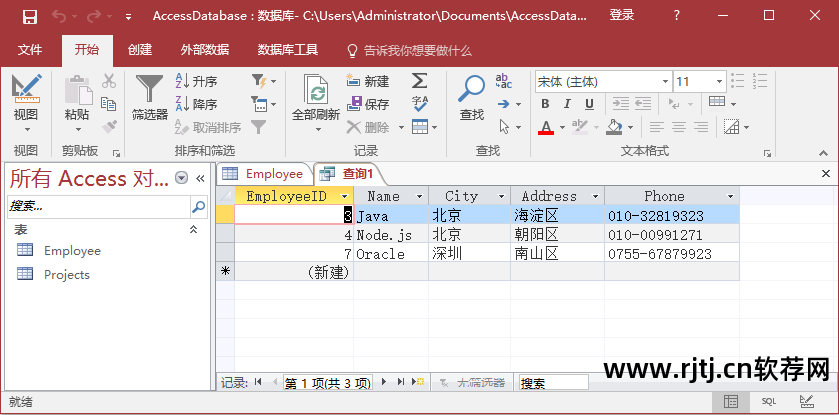Image resolution: width=839 pixels, height=415 pixels.
Task: Click the Totals sigma icon
Action: click(420, 81)
